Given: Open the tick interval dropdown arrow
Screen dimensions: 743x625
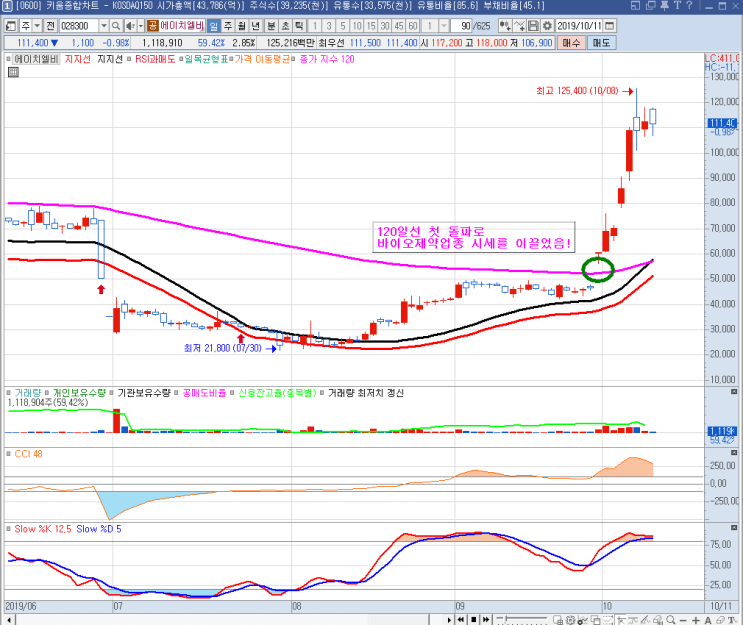Looking at the screenshot, I should point(444,26).
